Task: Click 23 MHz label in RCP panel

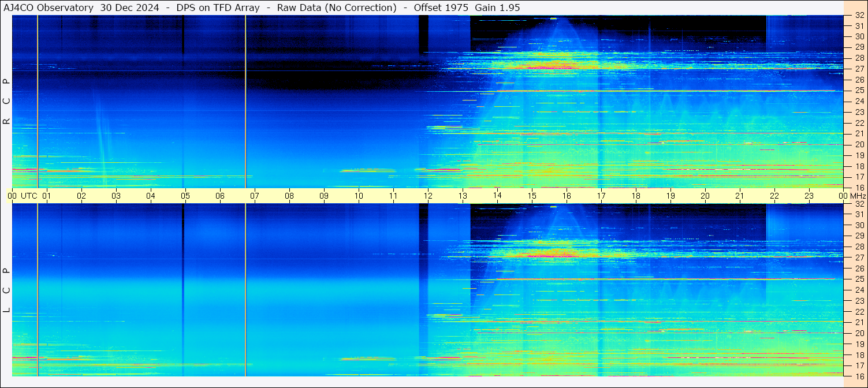Action: 859,112
